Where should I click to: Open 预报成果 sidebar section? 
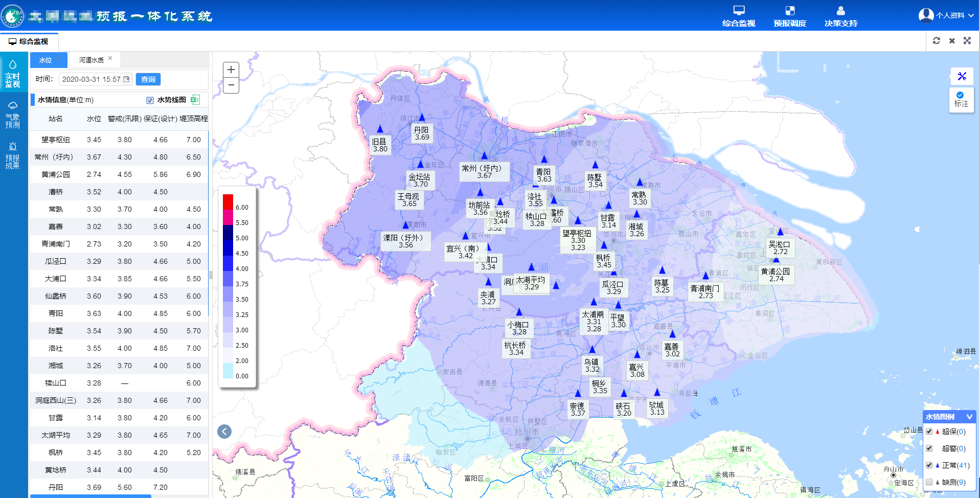(x=13, y=155)
